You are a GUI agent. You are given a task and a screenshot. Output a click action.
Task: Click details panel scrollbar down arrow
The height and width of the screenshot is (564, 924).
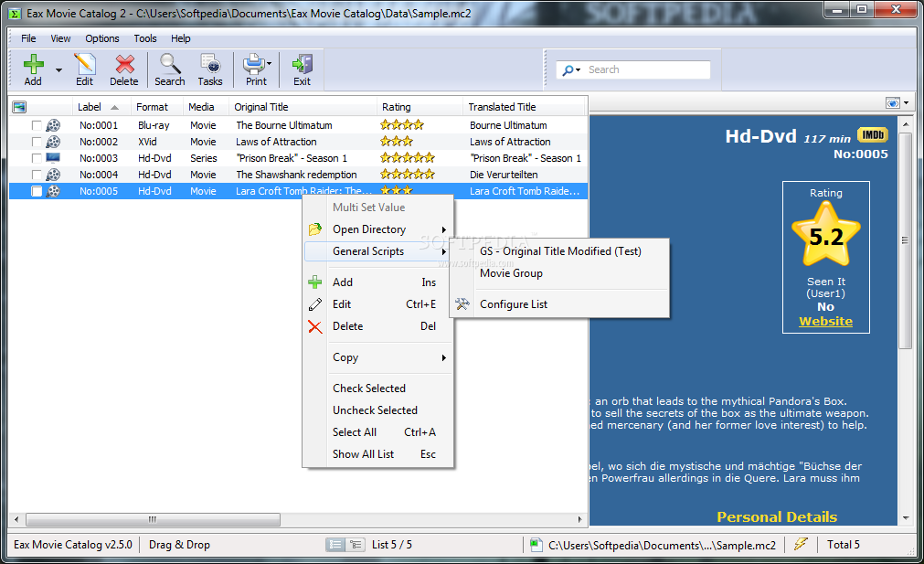[906, 518]
